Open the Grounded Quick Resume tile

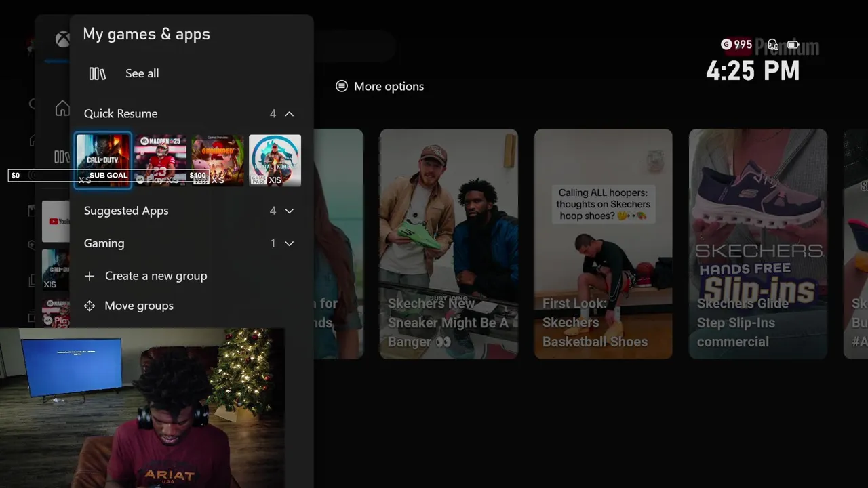218,160
